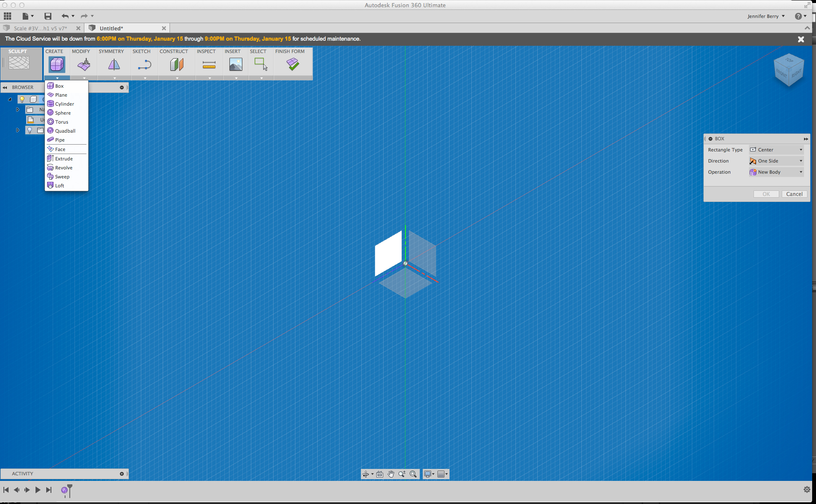The image size is (816, 504).
Task: Open the Operation New Body dropdown
Action: click(776, 172)
